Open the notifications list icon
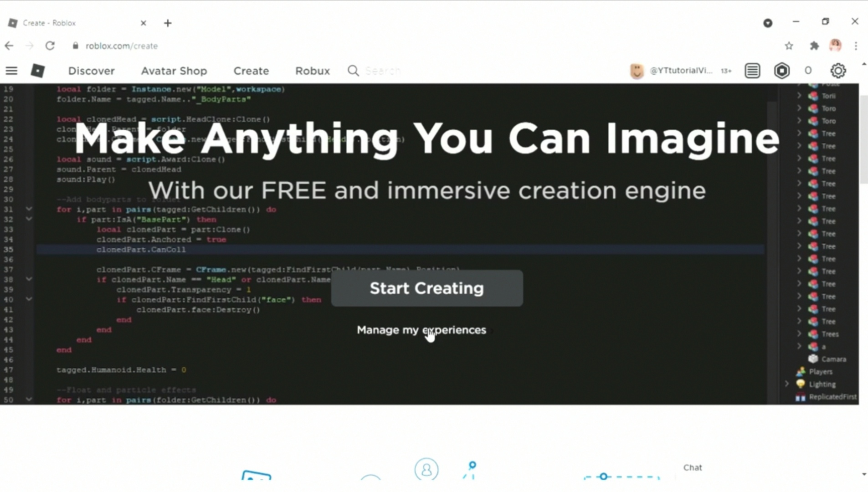Screen dimensions: 868x492 tap(752, 71)
